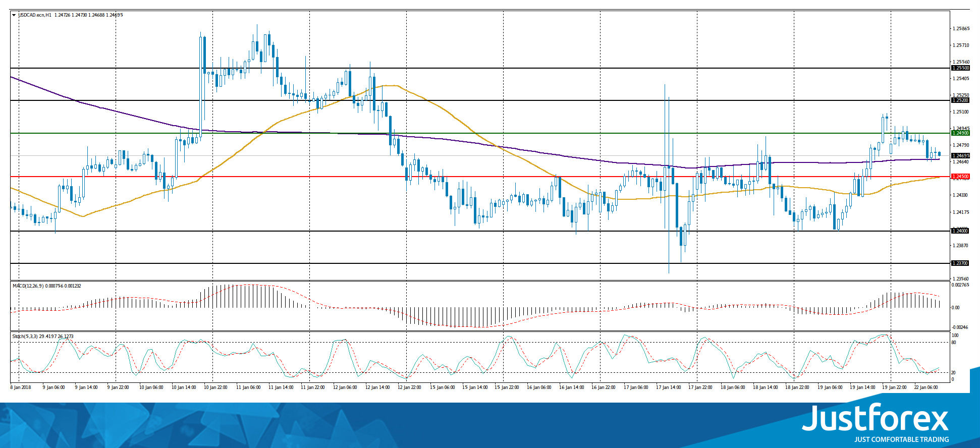Click the 1.24330 price axis value

[x=961, y=195]
